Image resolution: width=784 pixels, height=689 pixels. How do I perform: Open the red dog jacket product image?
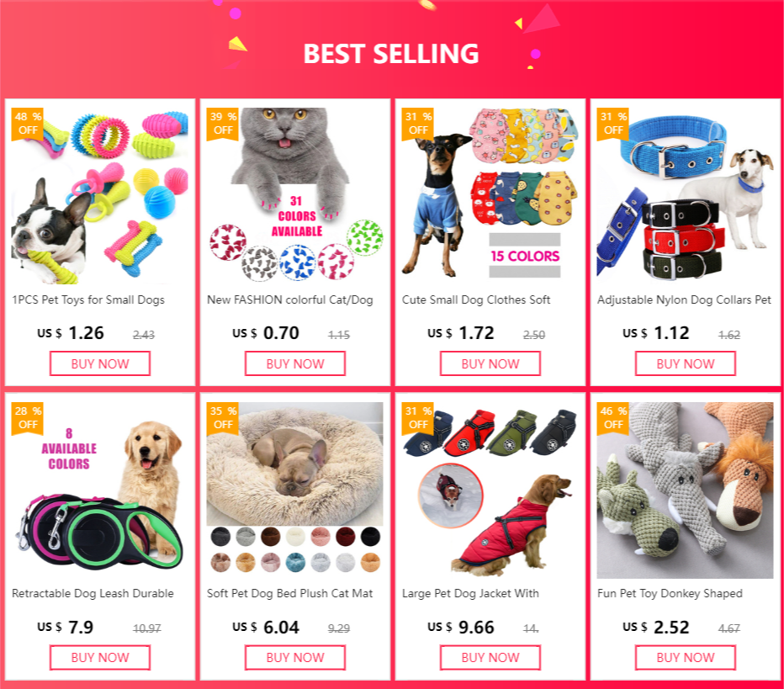(490, 490)
